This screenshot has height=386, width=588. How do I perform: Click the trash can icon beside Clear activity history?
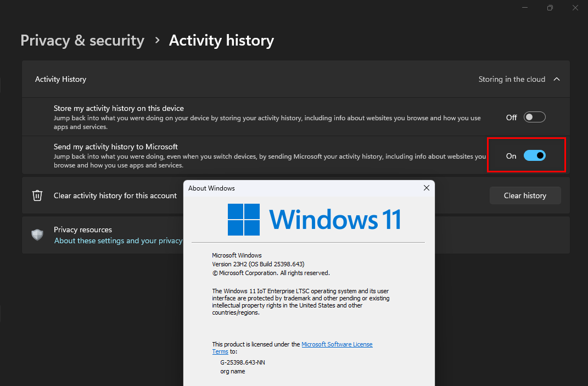click(x=37, y=195)
